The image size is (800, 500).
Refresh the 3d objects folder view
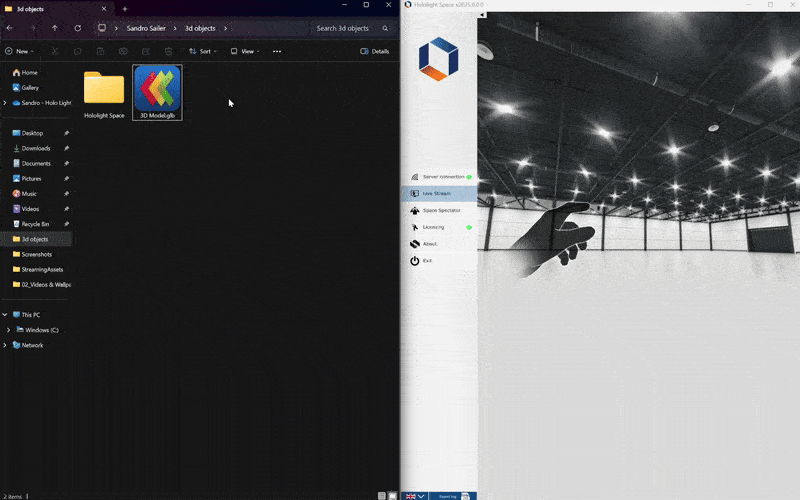pyautogui.click(x=78, y=28)
